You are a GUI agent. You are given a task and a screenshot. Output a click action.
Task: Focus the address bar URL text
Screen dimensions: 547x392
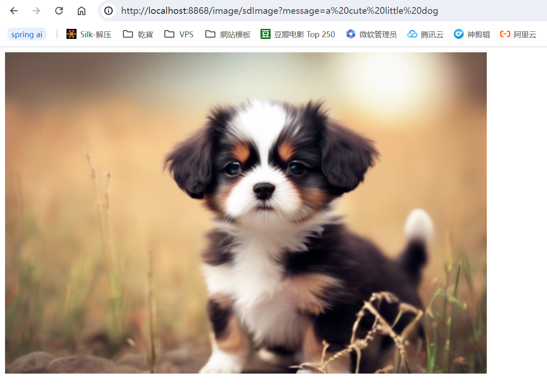coord(279,11)
